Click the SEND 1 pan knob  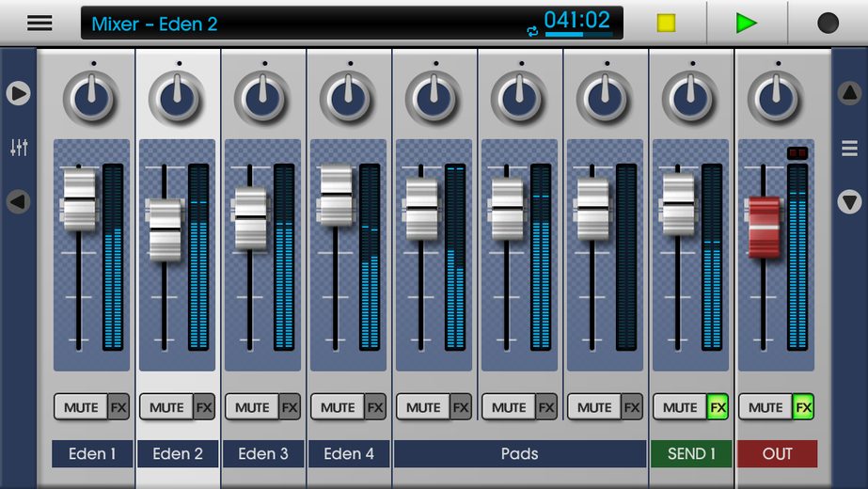point(690,99)
